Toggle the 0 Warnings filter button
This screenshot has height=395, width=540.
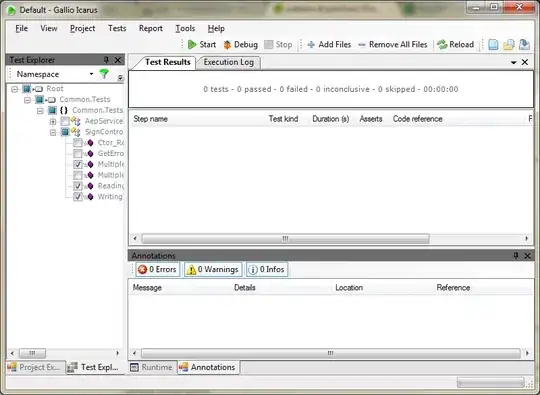[x=213, y=269]
